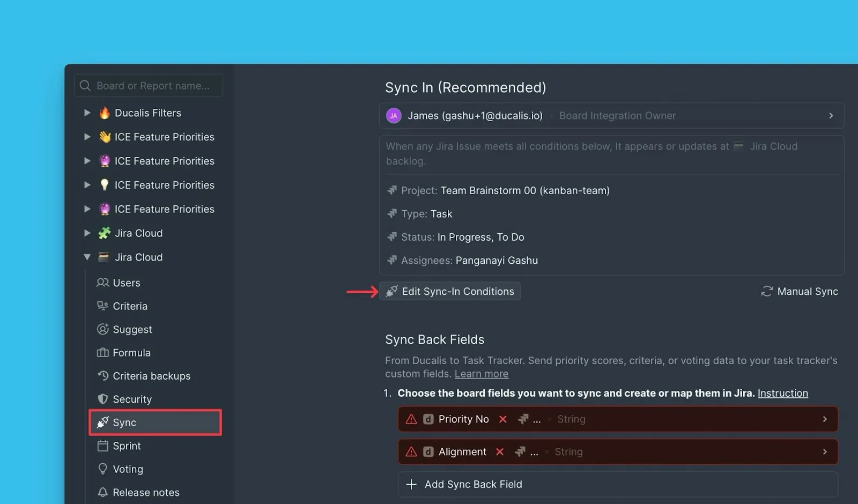Viewport: 858px width, 504px height.
Task: Click the shield icon beside Security
Action: click(102, 399)
